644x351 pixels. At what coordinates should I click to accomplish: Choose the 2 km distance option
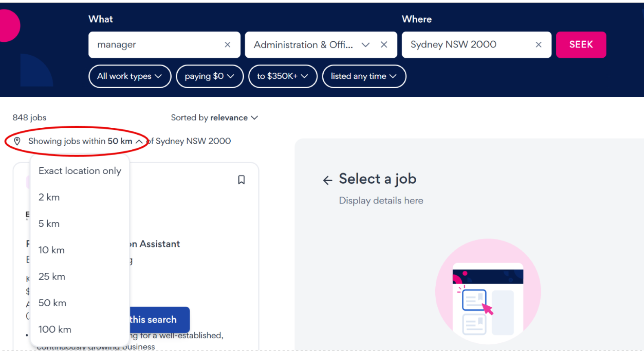click(x=49, y=197)
